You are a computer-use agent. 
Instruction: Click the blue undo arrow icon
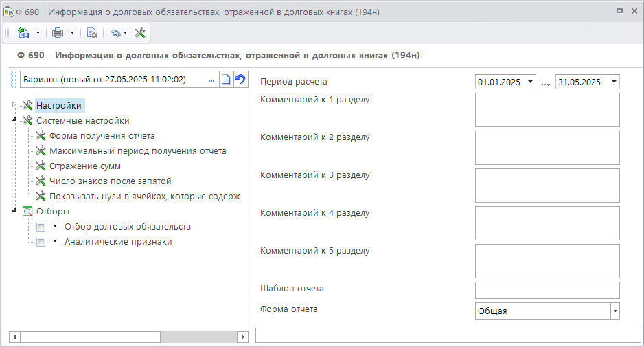[x=240, y=80]
